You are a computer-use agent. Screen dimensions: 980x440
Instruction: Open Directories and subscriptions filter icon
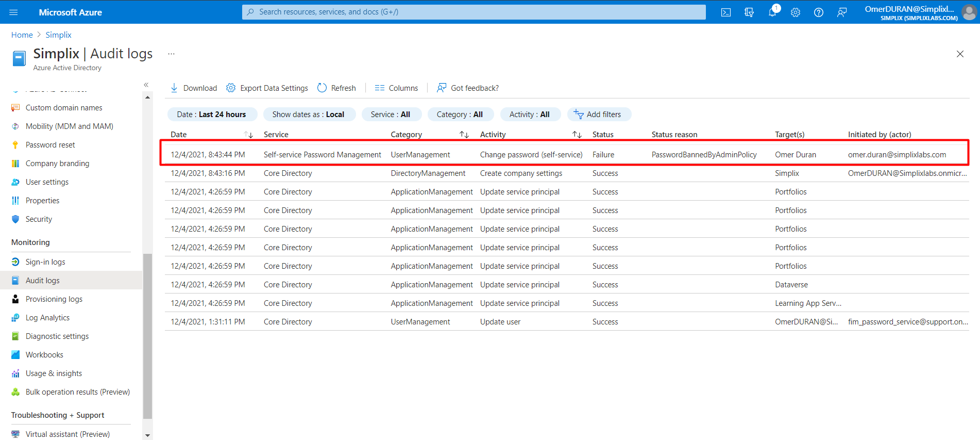tap(749, 12)
